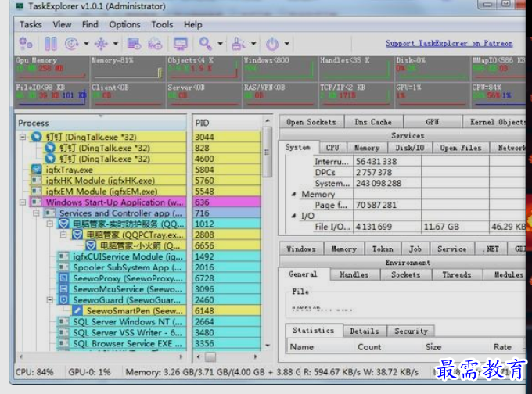Open the settings gear toolbar icon

[26, 44]
